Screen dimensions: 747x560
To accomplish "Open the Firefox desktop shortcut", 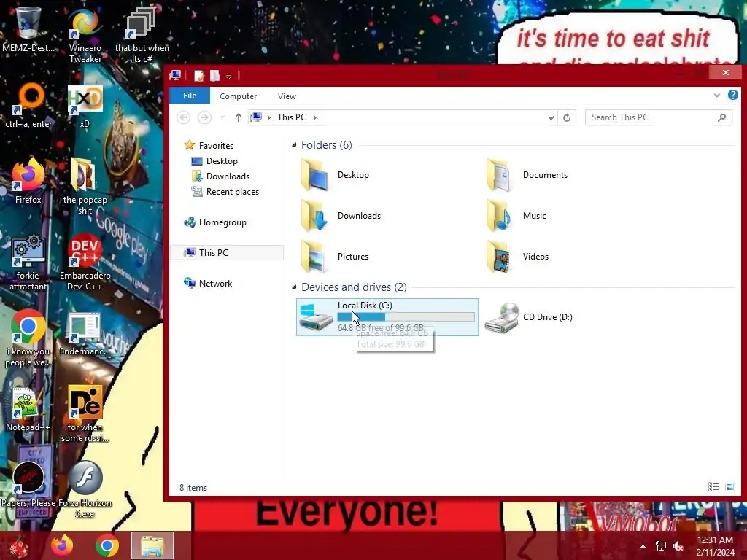I will (28, 181).
